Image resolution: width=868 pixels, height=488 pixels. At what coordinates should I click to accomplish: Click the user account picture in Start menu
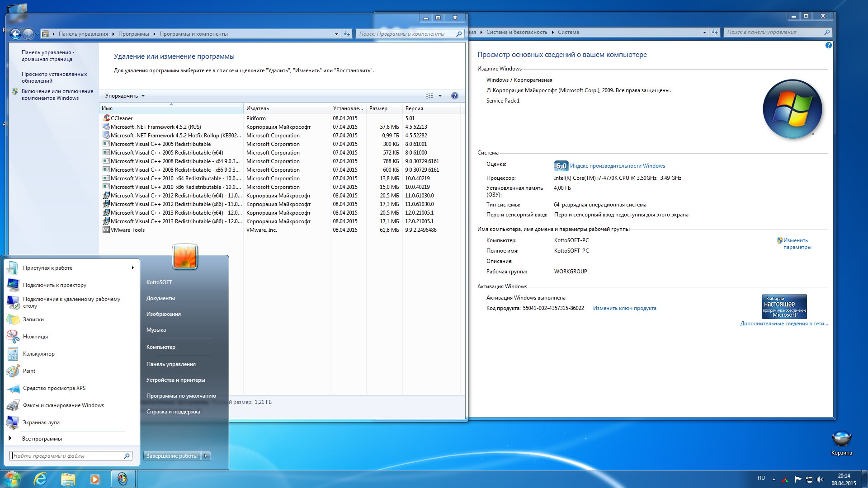pos(185,257)
